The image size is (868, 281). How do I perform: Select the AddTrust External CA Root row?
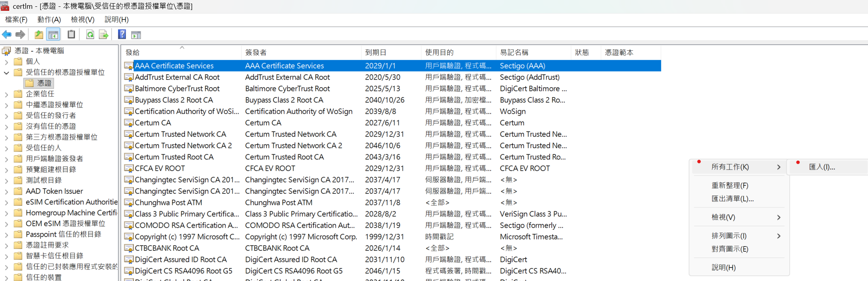(392, 77)
